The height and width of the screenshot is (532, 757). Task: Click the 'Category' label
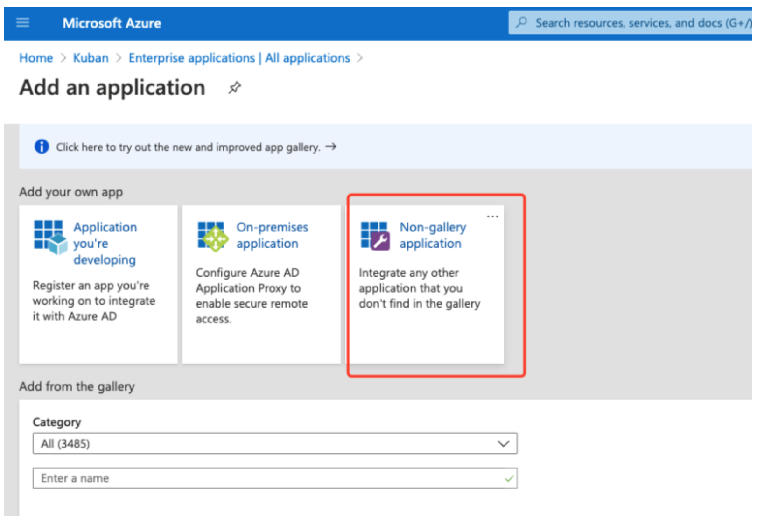click(x=57, y=422)
